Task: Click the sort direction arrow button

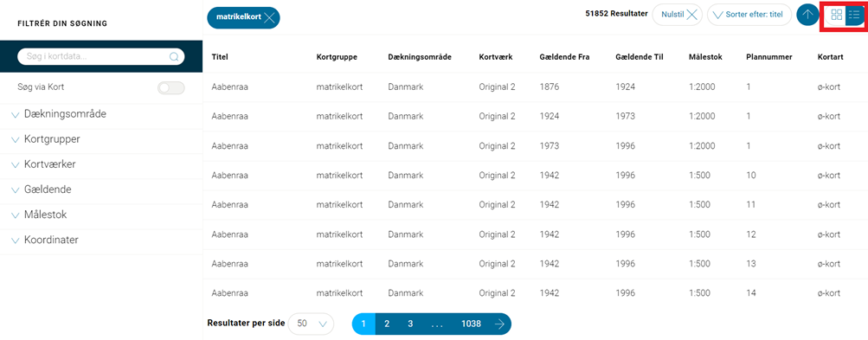Action: (x=807, y=15)
